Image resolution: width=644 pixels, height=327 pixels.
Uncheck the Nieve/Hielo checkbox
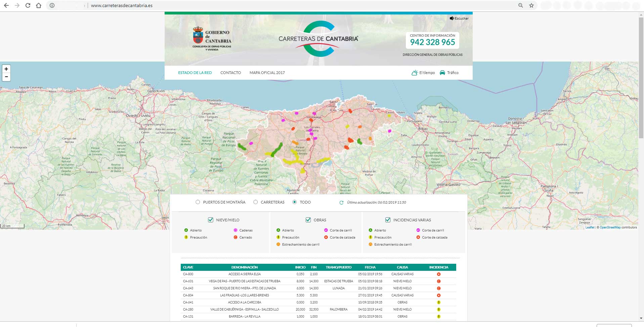(x=211, y=220)
